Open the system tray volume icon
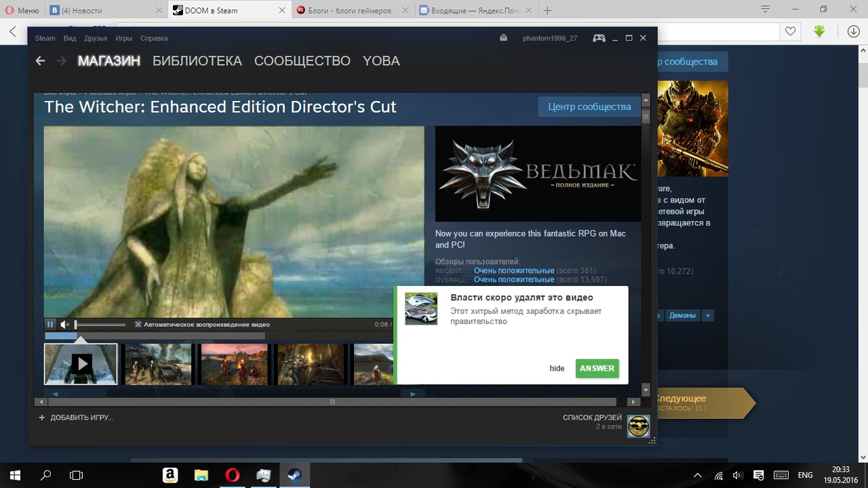The height and width of the screenshot is (488, 868). 738,475
